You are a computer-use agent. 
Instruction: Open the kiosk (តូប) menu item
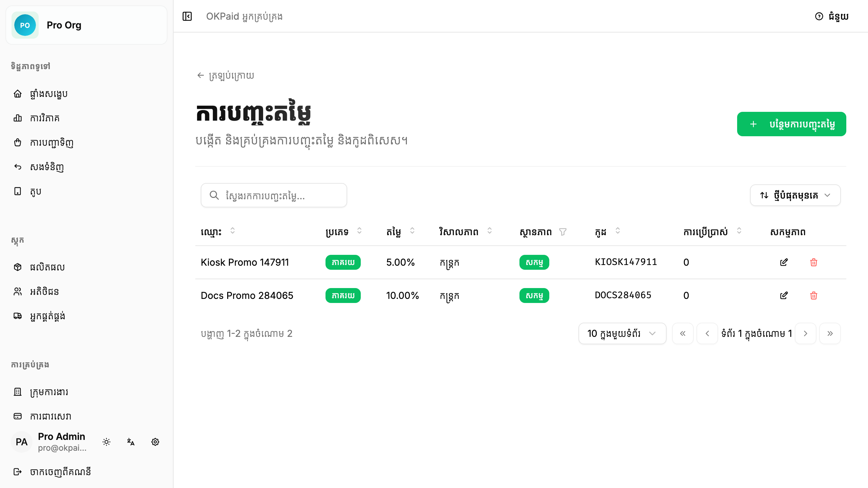click(x=86, y=191)
